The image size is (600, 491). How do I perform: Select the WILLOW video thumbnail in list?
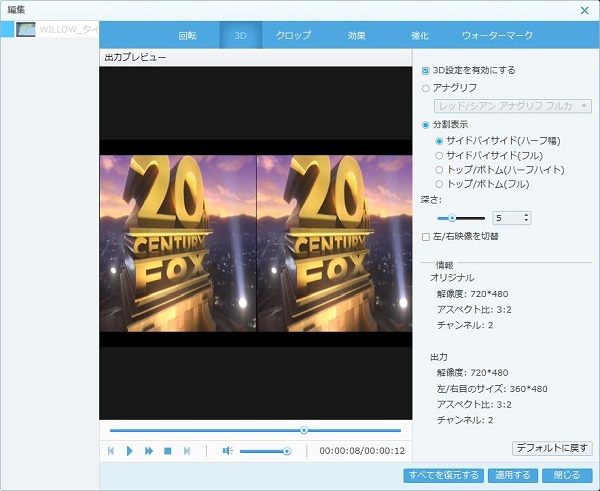point(26,29)
